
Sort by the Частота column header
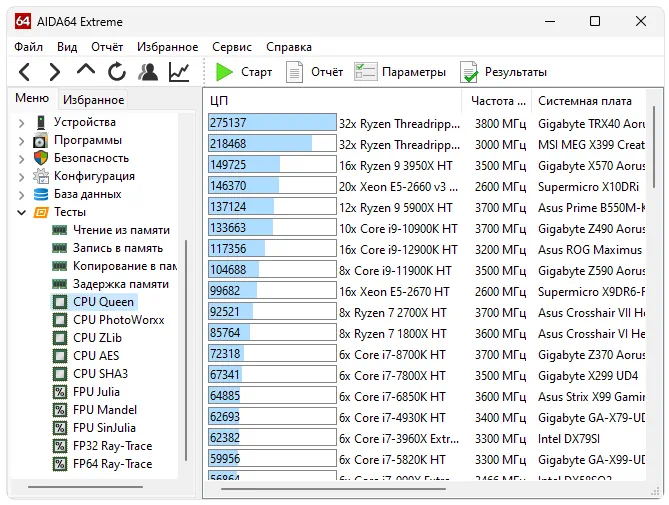pyautogui.click(x=497, y=101)
